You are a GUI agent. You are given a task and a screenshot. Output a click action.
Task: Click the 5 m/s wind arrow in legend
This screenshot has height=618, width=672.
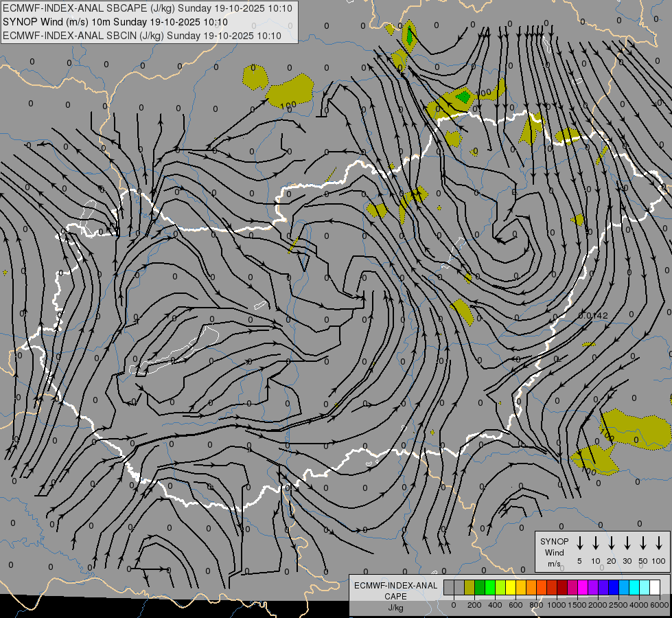[579, 542]
